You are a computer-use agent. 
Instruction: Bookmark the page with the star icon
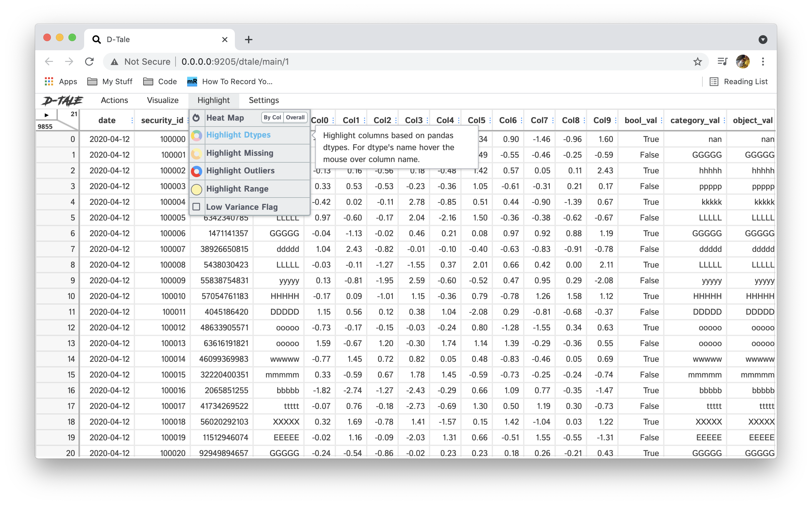pyautogui.click(x=697, y=62)
